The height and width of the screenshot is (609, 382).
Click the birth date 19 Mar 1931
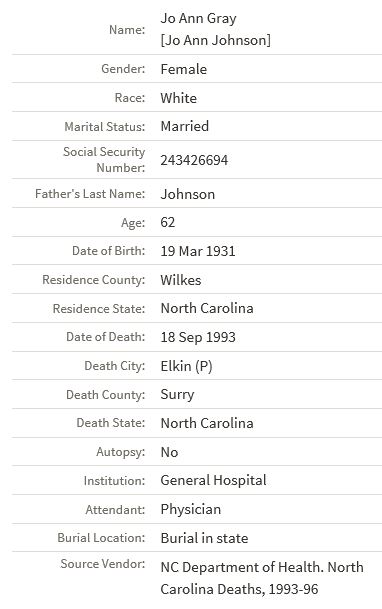click(x=198, y=251)
